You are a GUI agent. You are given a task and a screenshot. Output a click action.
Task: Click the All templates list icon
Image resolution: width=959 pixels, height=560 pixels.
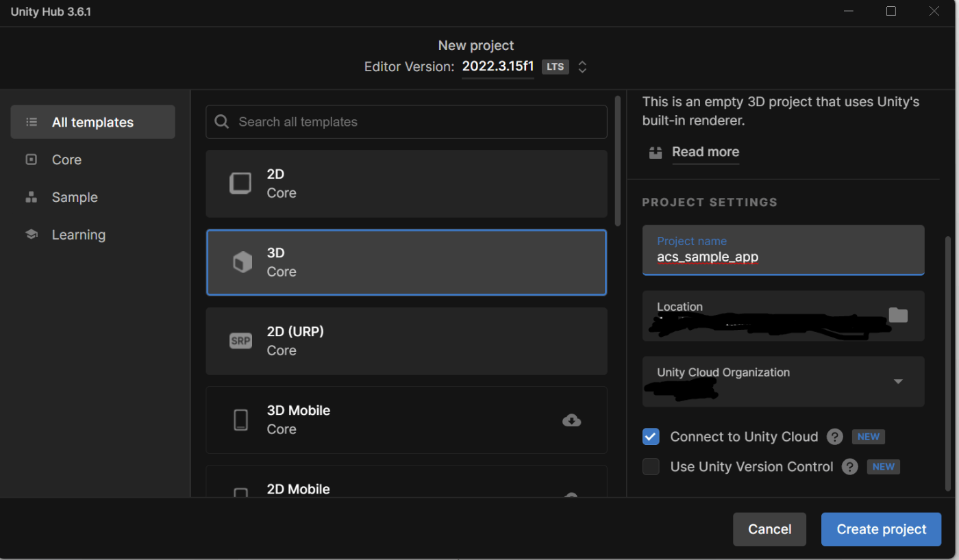coord(31,123)
